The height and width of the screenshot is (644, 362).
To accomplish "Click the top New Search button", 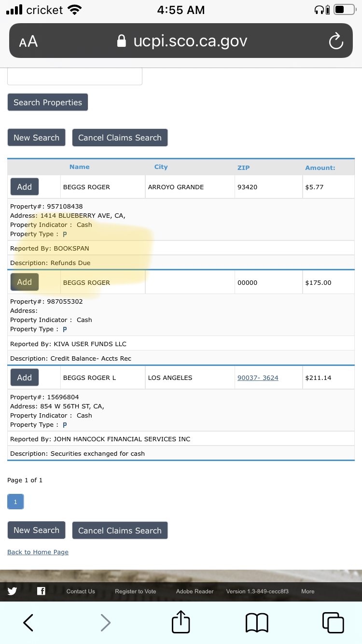I will pos(37,138).
